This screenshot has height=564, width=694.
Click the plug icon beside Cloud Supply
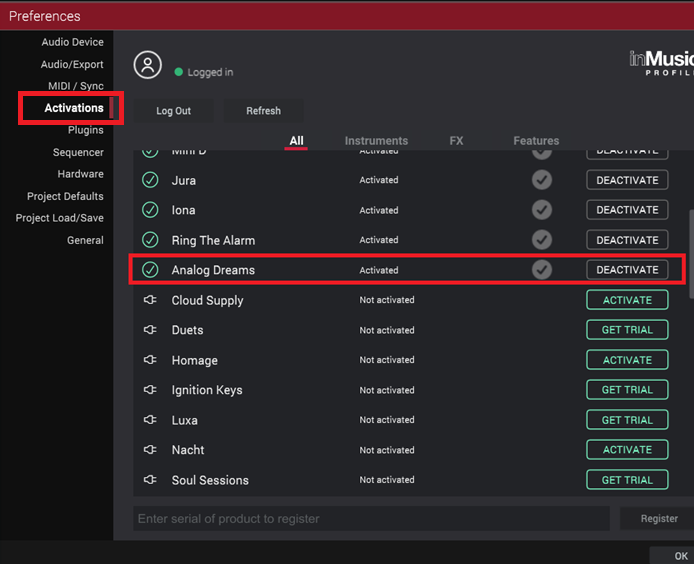point(150,300)
